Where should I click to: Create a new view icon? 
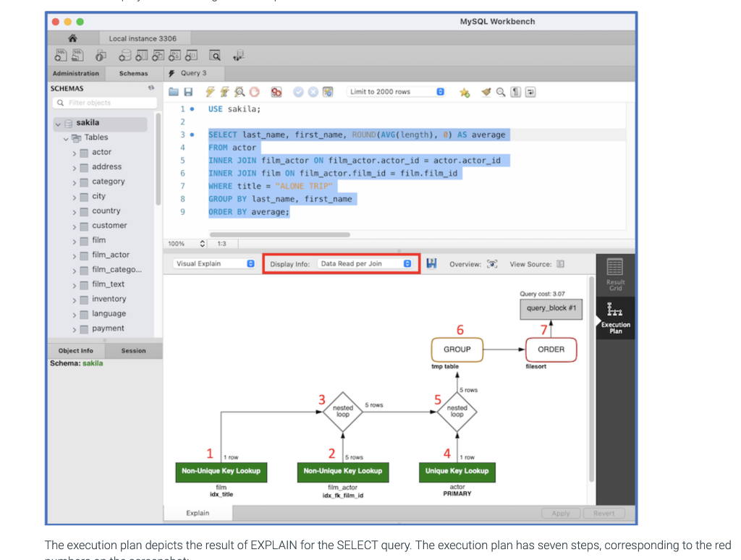pyautogui.click(x=158, y=55)
